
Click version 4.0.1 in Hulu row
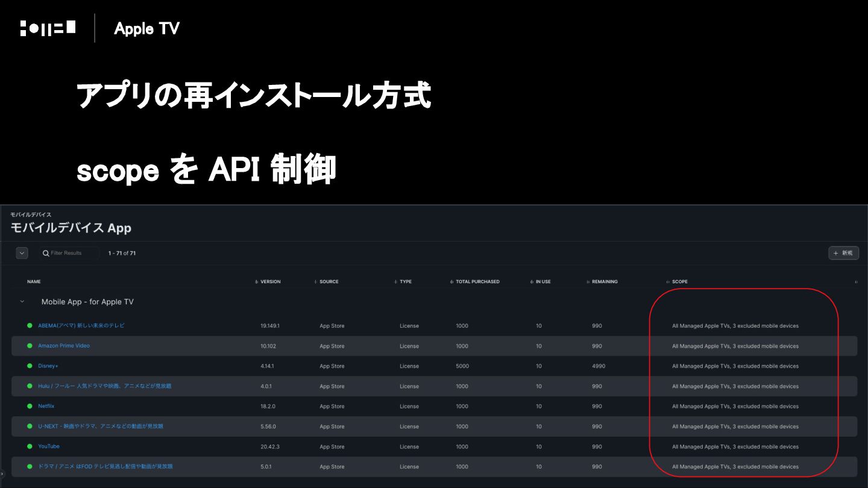pyautogui.click(x=266, y=386)
